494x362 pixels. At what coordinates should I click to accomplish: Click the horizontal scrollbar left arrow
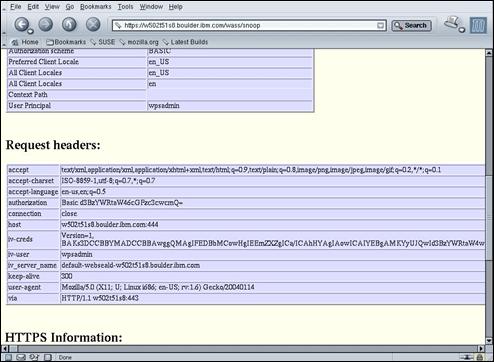click(x=4, y=349)
